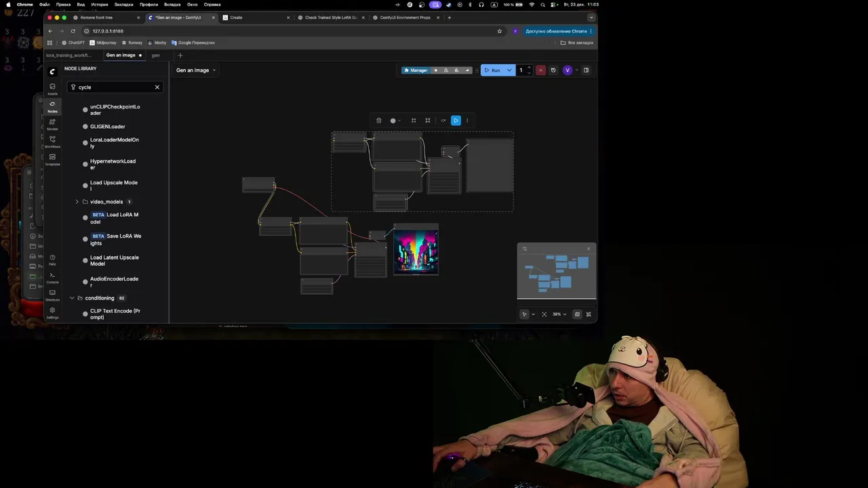Viewport: 868px width, 488px height.
Task: Select the LoraLoaderModelOnly node entry
Action: tap(113, 143)
